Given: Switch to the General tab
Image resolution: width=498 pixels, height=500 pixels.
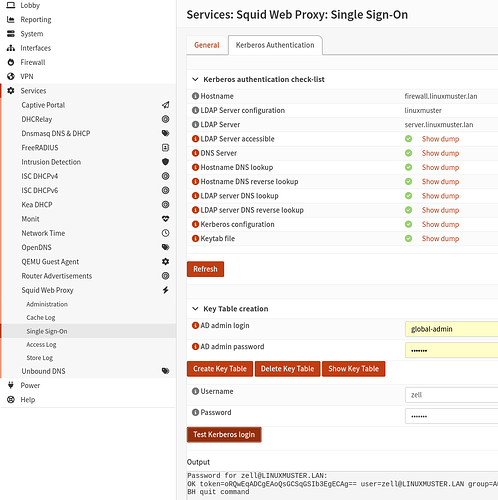Looking at the screenshot, I should pos(207,45).
